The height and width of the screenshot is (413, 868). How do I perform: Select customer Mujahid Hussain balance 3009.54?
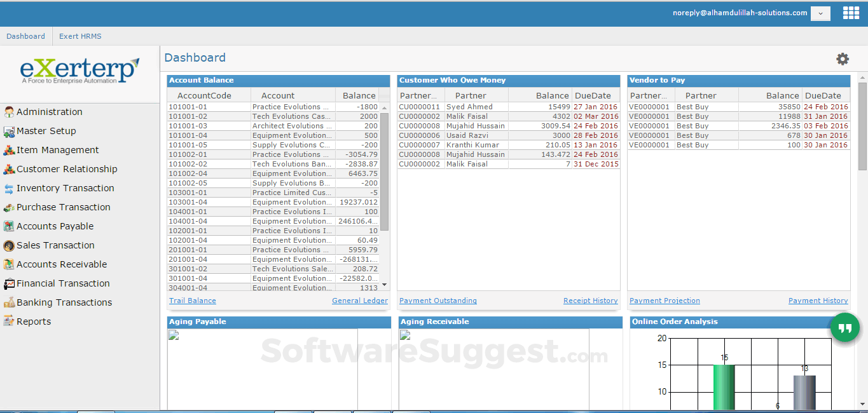(509, 126)
